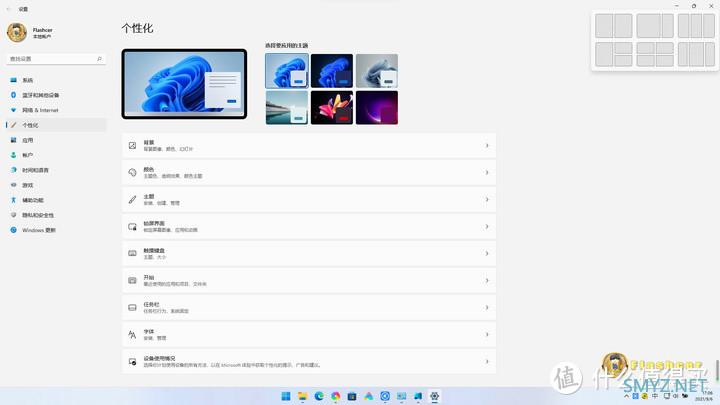Go to 网络 & Internet settings
720x405 pixels.
click(40, 110)
